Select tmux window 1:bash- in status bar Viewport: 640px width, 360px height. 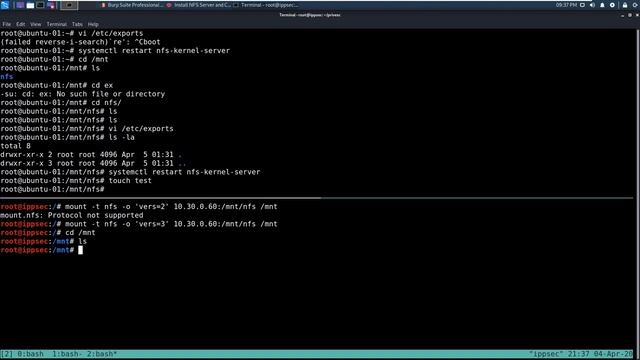tap(67, 354)
